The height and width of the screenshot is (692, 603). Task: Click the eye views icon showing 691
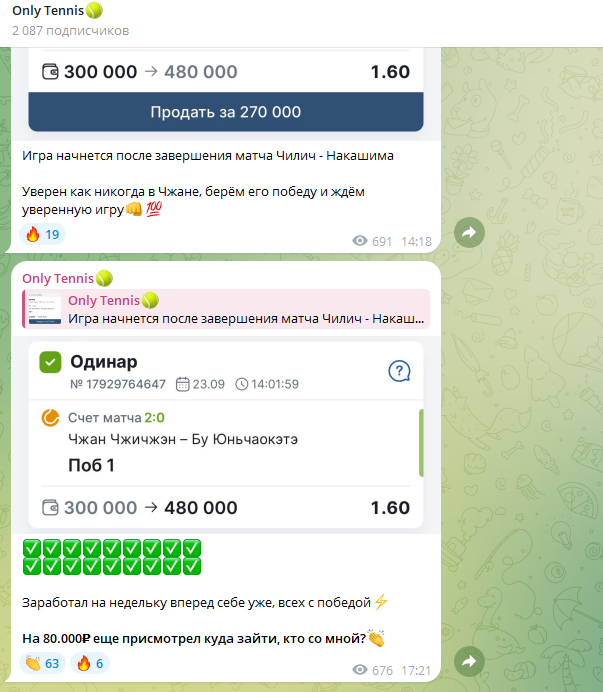360,241
